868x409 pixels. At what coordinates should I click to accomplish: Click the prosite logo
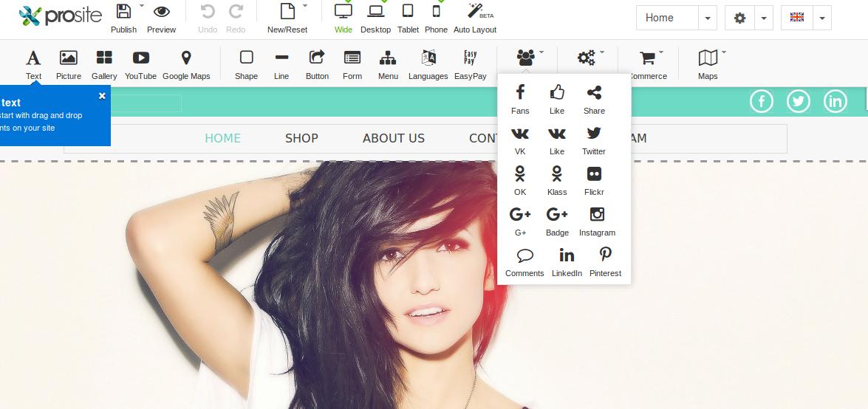coord(61,16)
